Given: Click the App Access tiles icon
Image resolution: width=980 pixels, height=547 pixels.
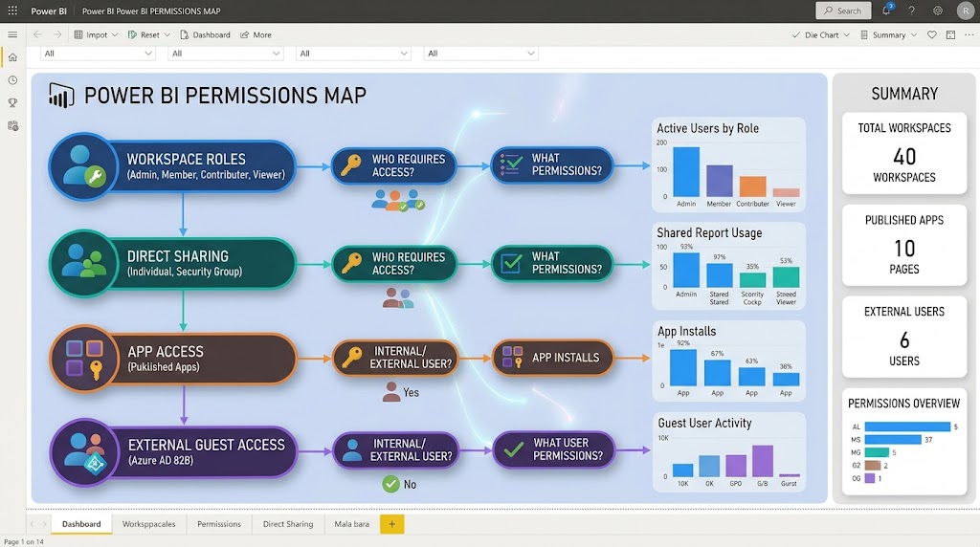Looking at the screenshot, I should pos(84,359).
